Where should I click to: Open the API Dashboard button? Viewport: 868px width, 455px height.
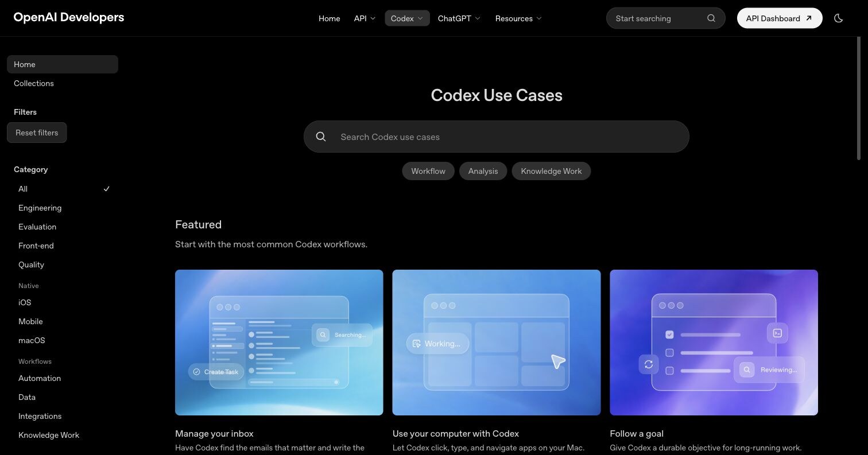780,18
